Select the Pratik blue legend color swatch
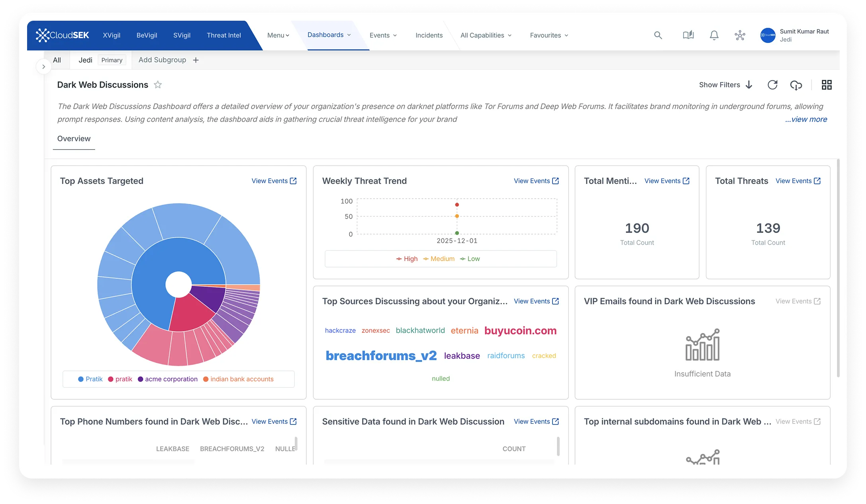866x504 pixels. tap(81, 379)
